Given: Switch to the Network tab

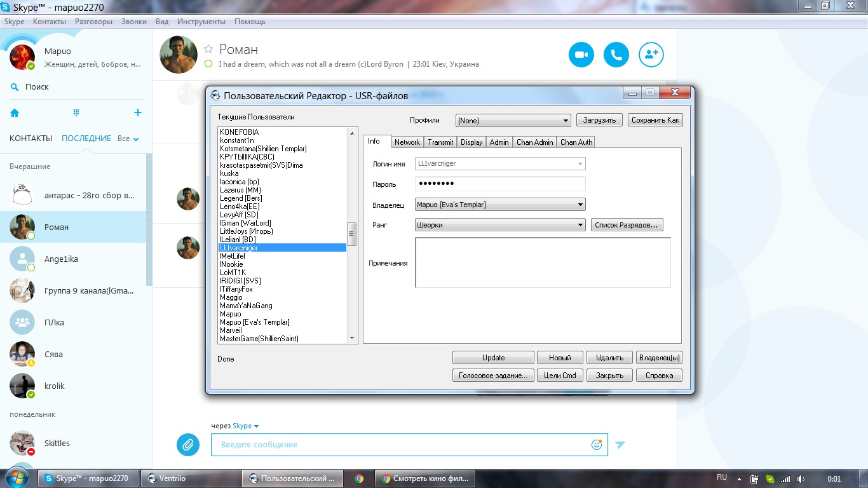Looking at the screenshot, I should click(407, 142).
